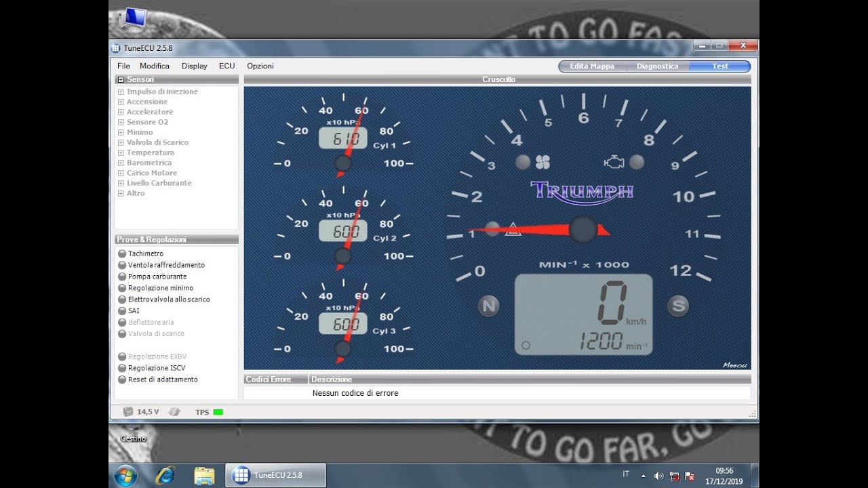Click the green TPS indicator

point(218,412)
